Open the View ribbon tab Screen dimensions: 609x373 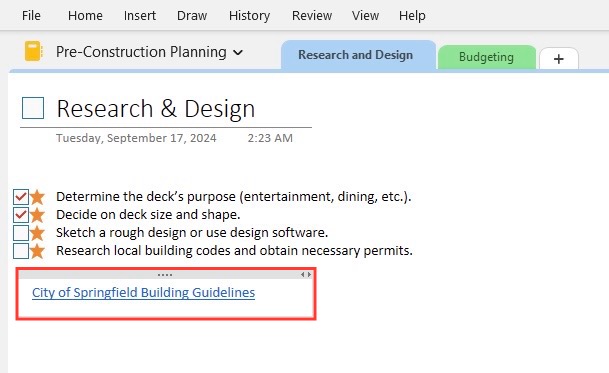pos(365,16)
